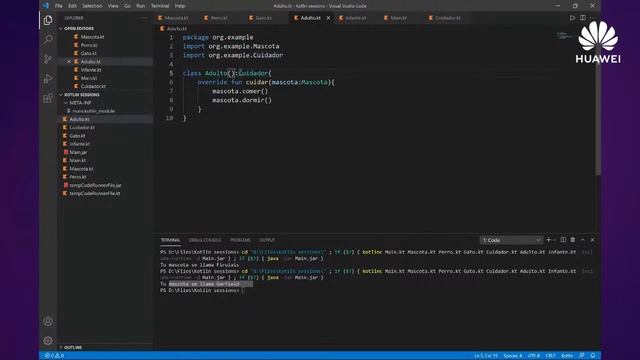This screenshot has width=640, height=360.
Task: Select the Terminal panel tab
Action: coord(170,240)
